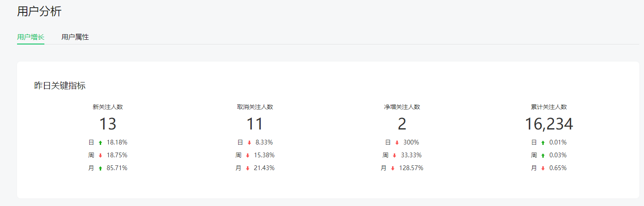Click red down arrow beside 128.57%
Screen dimensions: 644x206
393,168
